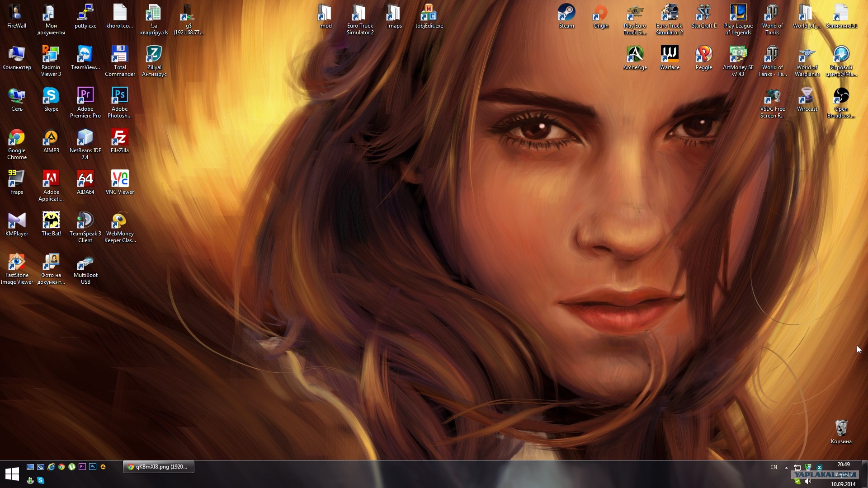Open the FileZilla desktop shortcut

click(120, 141)
